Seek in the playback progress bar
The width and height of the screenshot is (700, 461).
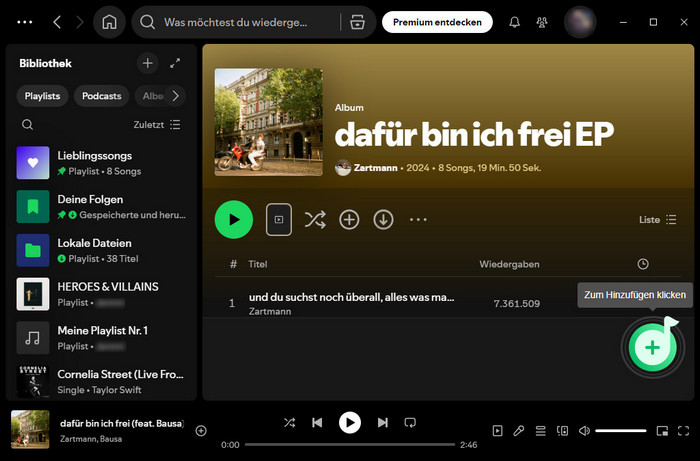[x=350, y=444]
